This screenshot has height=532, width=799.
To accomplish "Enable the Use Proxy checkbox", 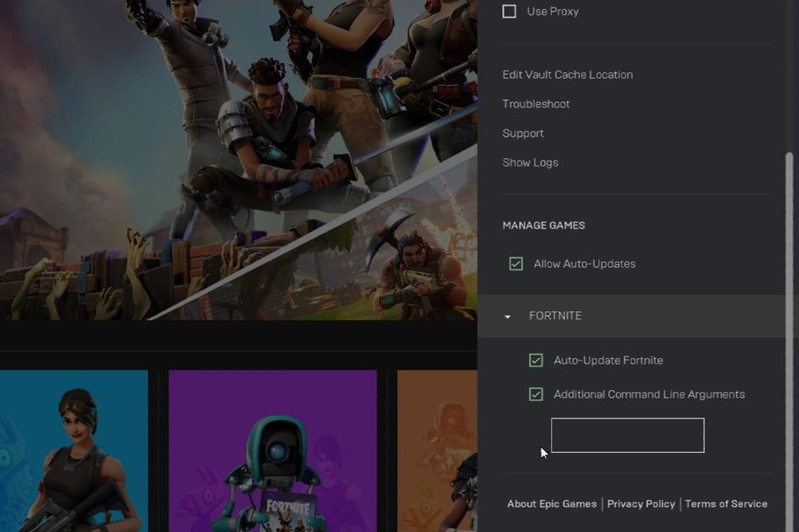I will click(x=509, y=11).
